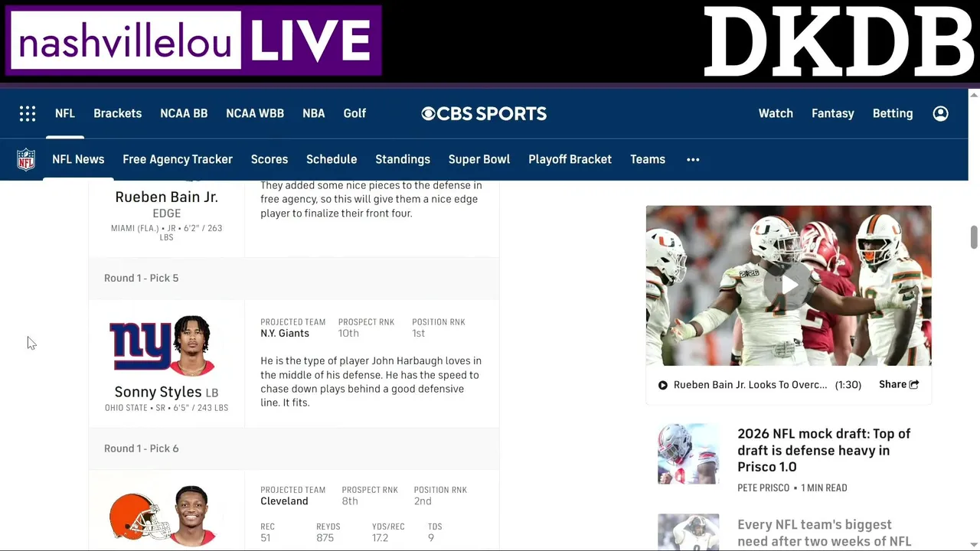Click the NFL shield logo icon
The image size is (980, 551).
click(26, 159)
